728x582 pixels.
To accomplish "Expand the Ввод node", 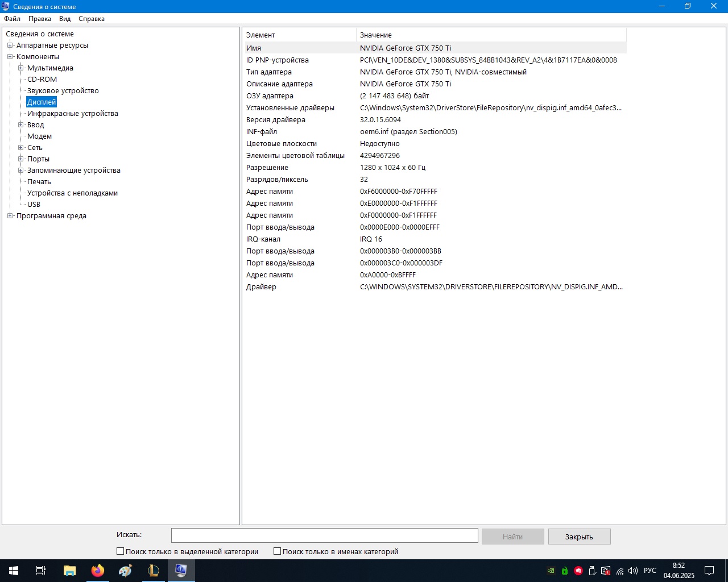I will (x=20, y=125).
